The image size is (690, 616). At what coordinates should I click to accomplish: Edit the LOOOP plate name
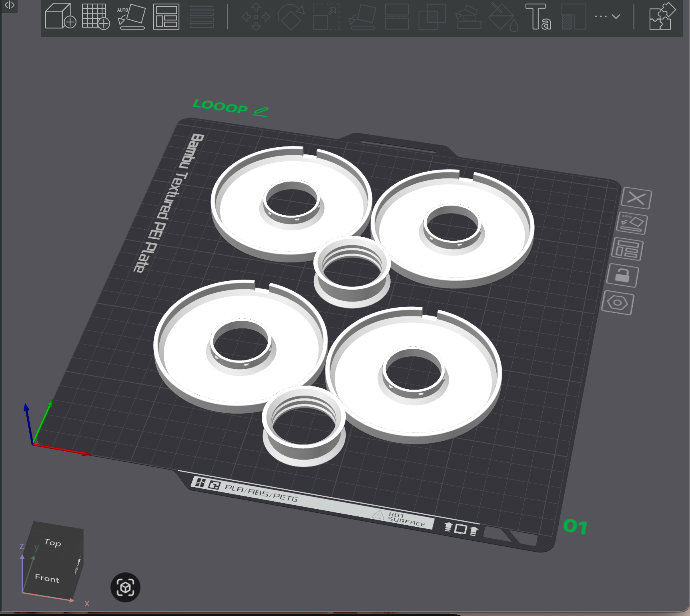261,112
